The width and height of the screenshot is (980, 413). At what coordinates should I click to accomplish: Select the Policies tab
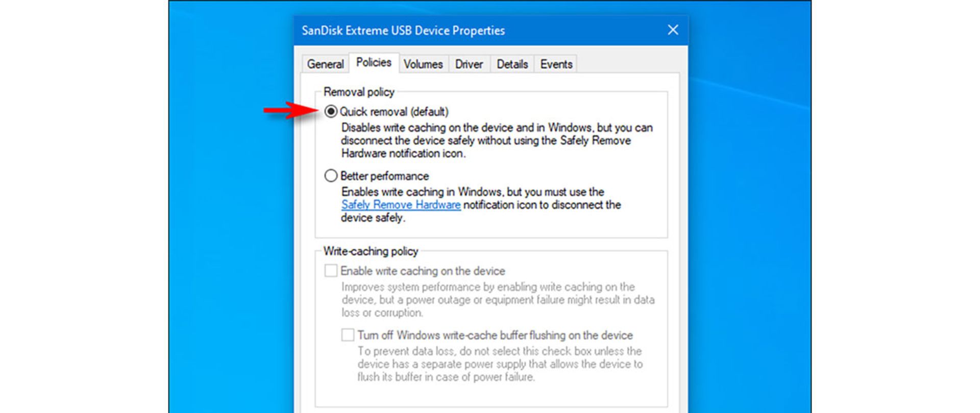coord(374,63)
